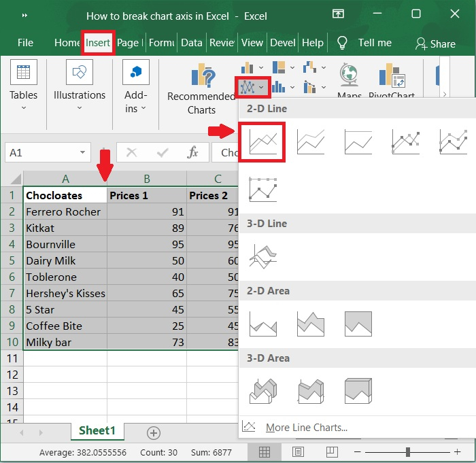This screenshot has height=463, width=476.
Task: Open the Insert ribbon tab
Action: coord(98,42)
